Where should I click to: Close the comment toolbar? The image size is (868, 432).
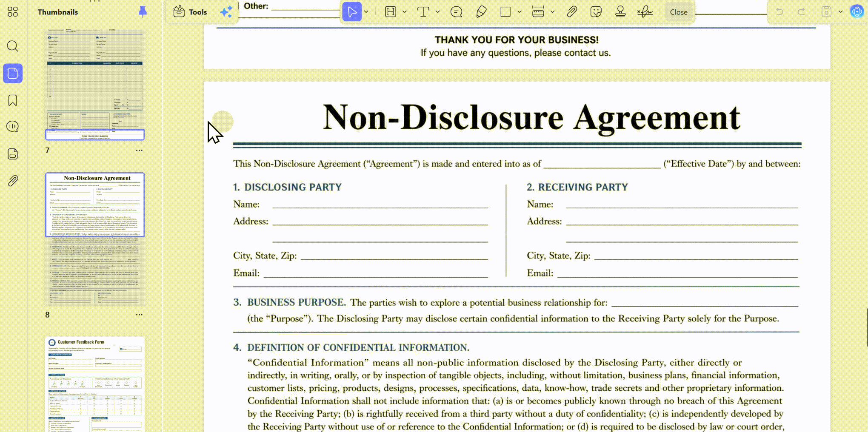(x=678, y=12)
